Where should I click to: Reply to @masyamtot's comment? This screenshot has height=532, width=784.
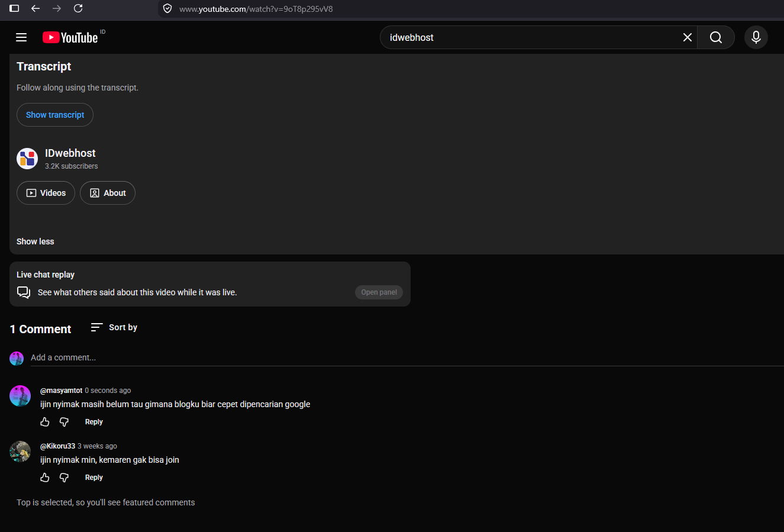pos(94,422)
